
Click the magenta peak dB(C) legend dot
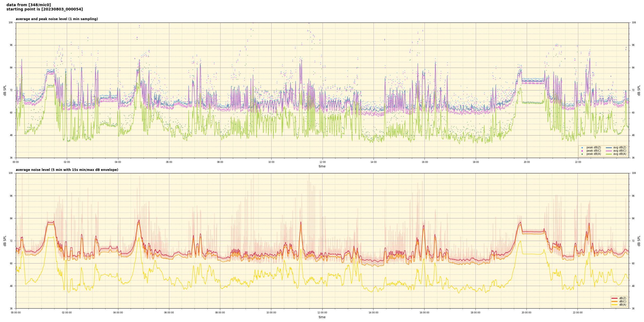tap(582, 151)
